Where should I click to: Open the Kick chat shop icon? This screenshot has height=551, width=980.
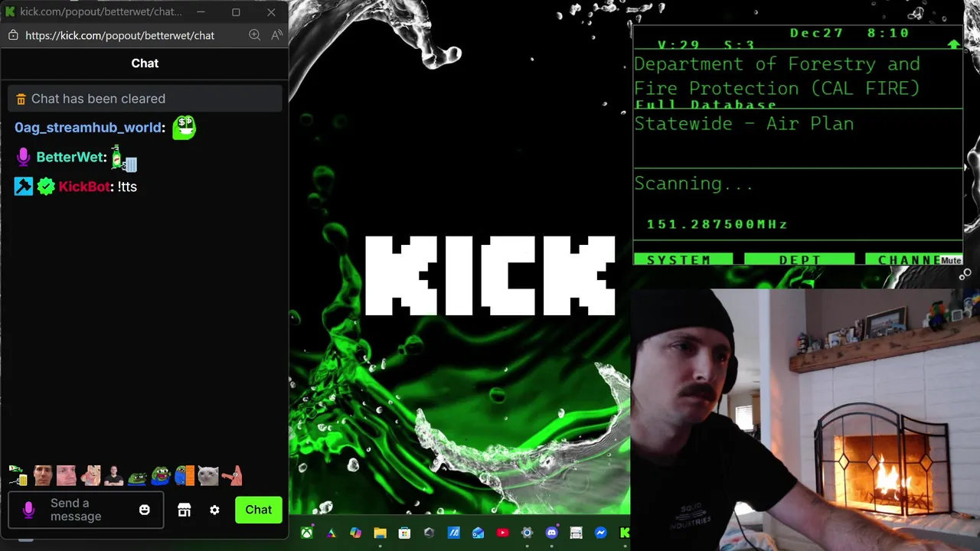[184, 510]
